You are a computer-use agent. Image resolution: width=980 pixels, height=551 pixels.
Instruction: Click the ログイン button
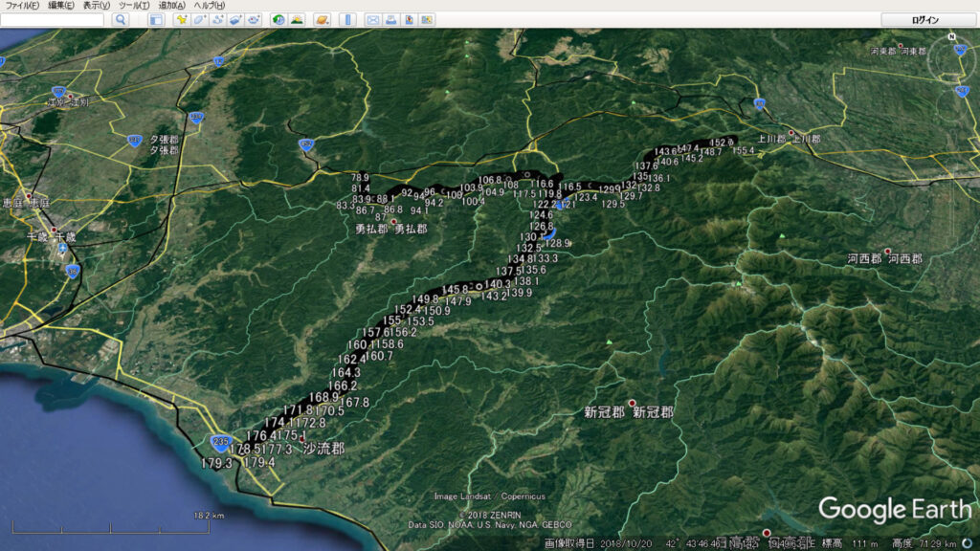point(924,19)
